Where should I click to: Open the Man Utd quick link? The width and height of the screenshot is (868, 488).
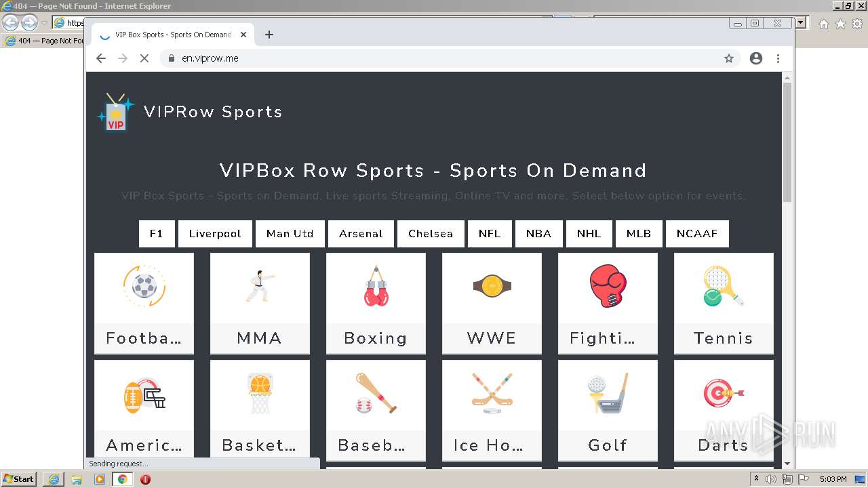click(290, 234)
